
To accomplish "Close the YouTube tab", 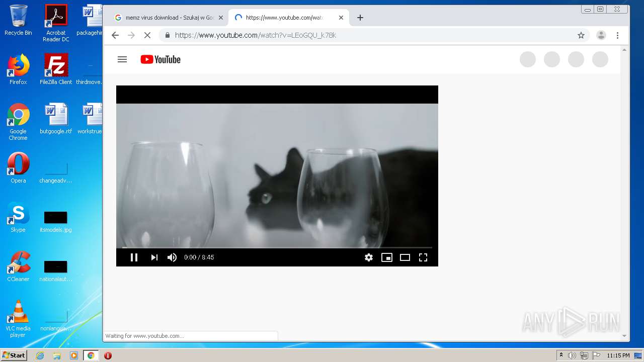I will (x=341, y=18).
